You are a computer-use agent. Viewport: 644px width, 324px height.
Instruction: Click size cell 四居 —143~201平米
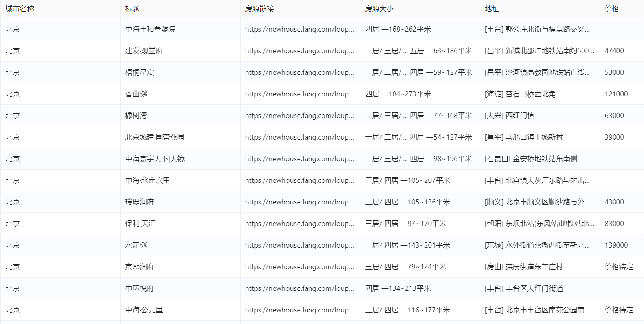tap(408, 245)
